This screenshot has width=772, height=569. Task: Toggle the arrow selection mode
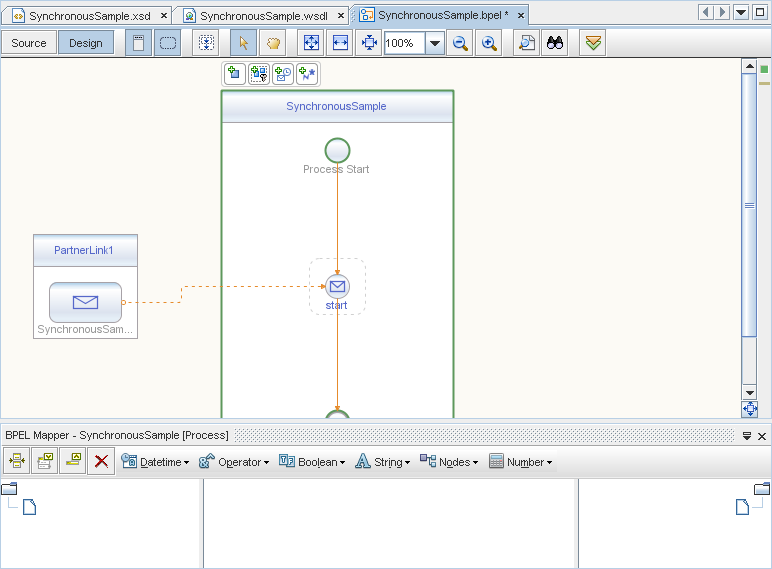point(243,43)
